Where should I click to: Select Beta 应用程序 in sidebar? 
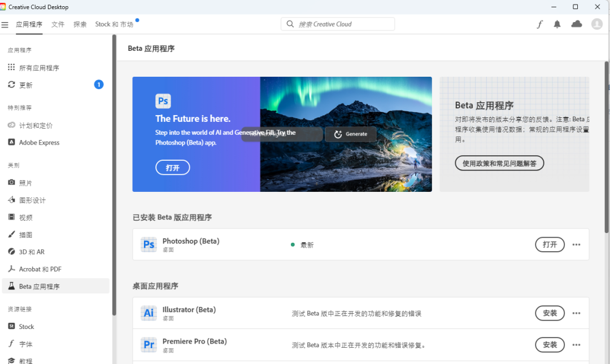55,286
